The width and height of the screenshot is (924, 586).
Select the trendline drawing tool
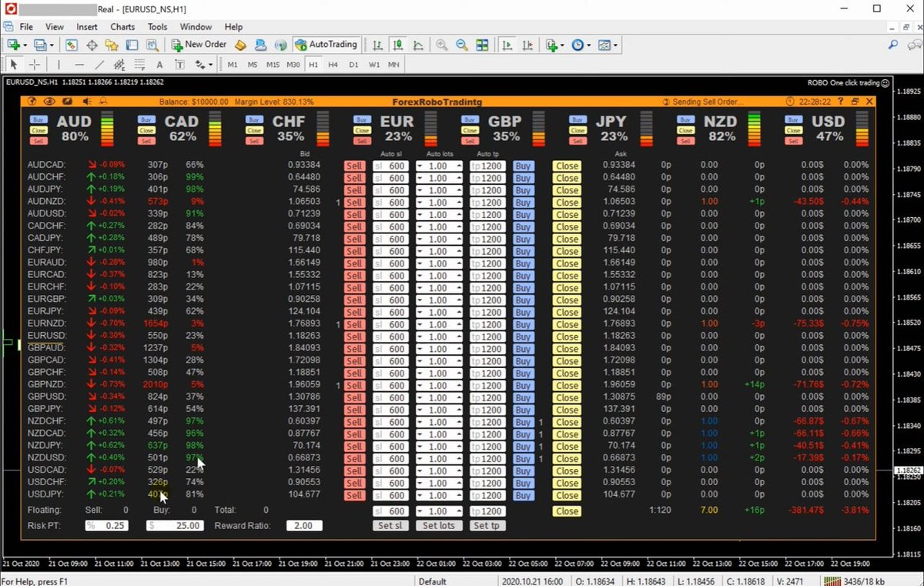99,65
